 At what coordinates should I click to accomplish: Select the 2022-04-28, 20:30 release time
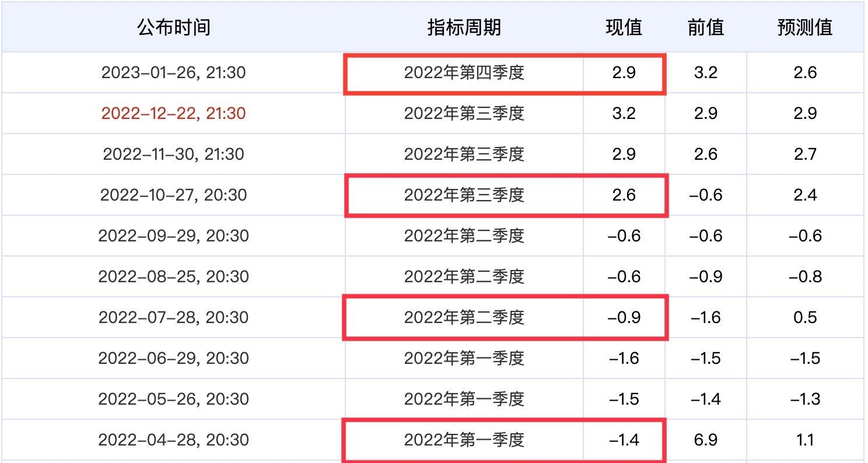click(174, 440)
